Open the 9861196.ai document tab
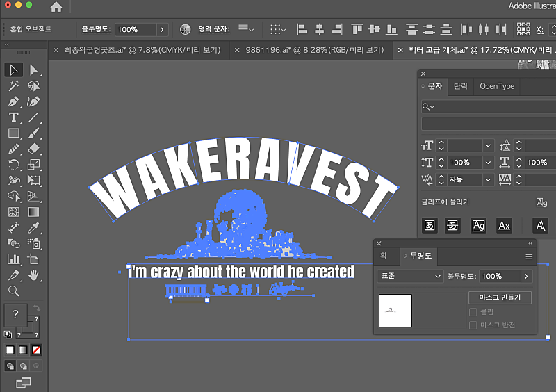The image size is (556, 392). pyautogui.click(x=314, y=50)
